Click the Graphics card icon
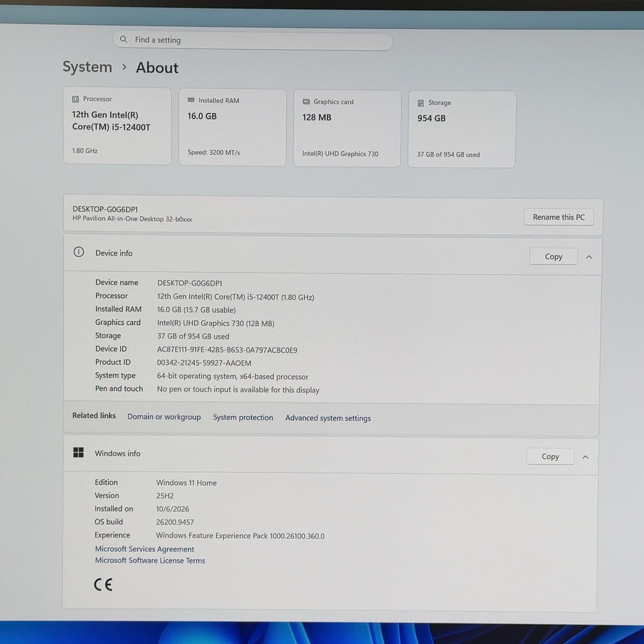The height and width of the screenshot is (644, 644). point(306,102)
